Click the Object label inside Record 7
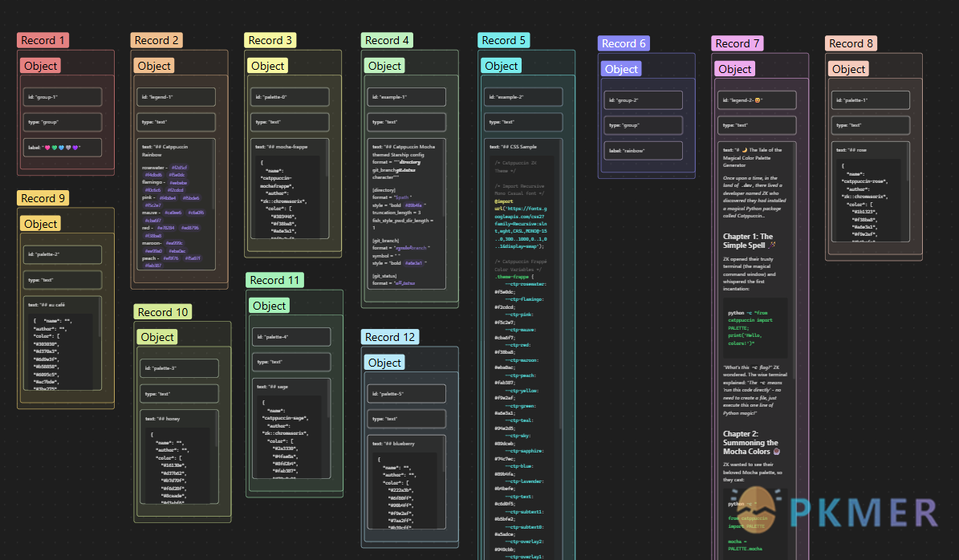The width and height of the screenshot is (959, 560). [735, 69]
